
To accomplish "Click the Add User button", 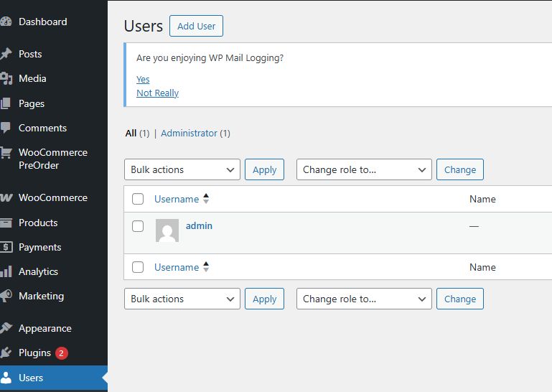I will point(197,26).
